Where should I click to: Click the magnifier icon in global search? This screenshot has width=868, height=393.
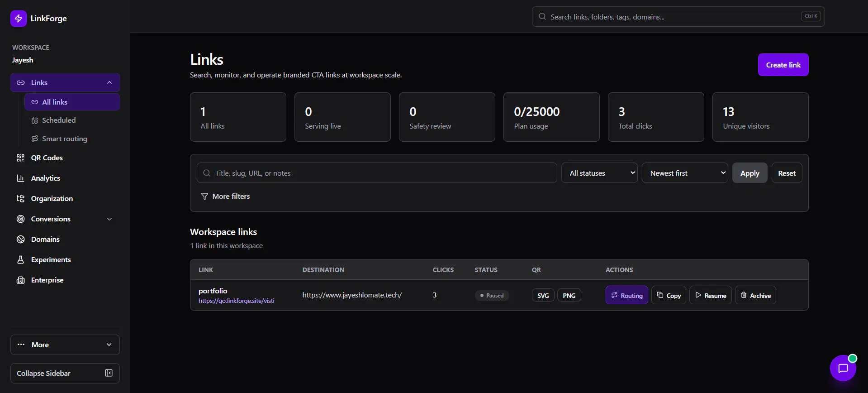click(542, 17)
